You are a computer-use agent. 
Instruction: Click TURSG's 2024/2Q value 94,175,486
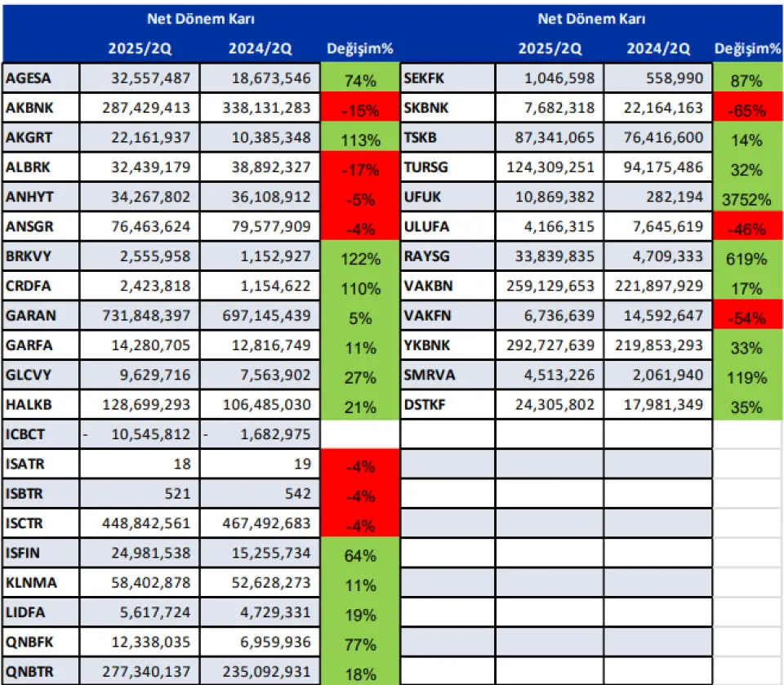(x=663, y=167)
